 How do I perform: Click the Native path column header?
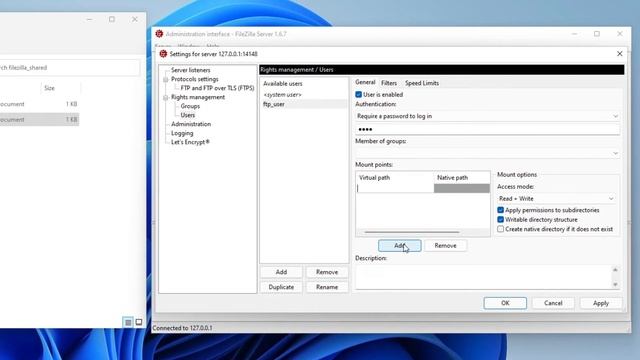[x=462, y=178]
